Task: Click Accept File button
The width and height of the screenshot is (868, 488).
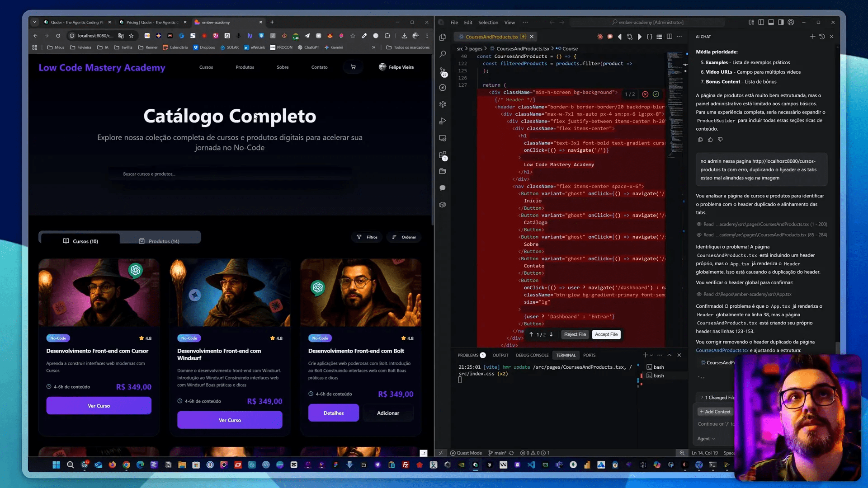Action: 606,334
